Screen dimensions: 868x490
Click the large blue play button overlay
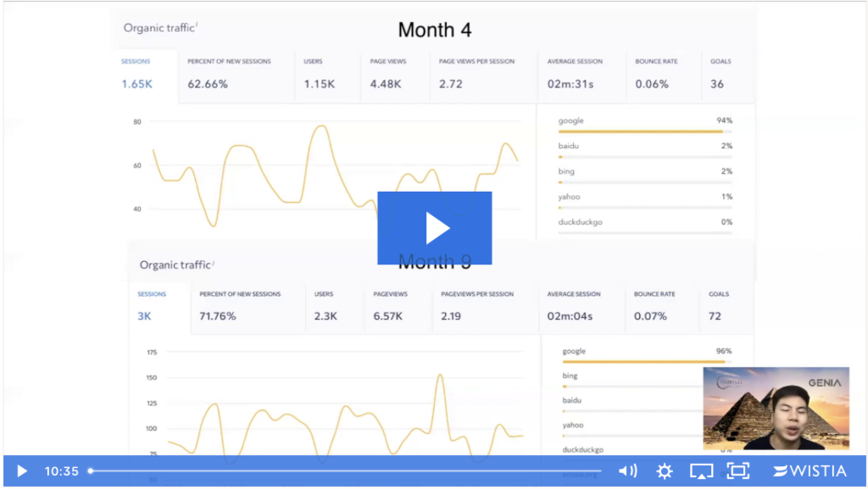coord(434,227)
